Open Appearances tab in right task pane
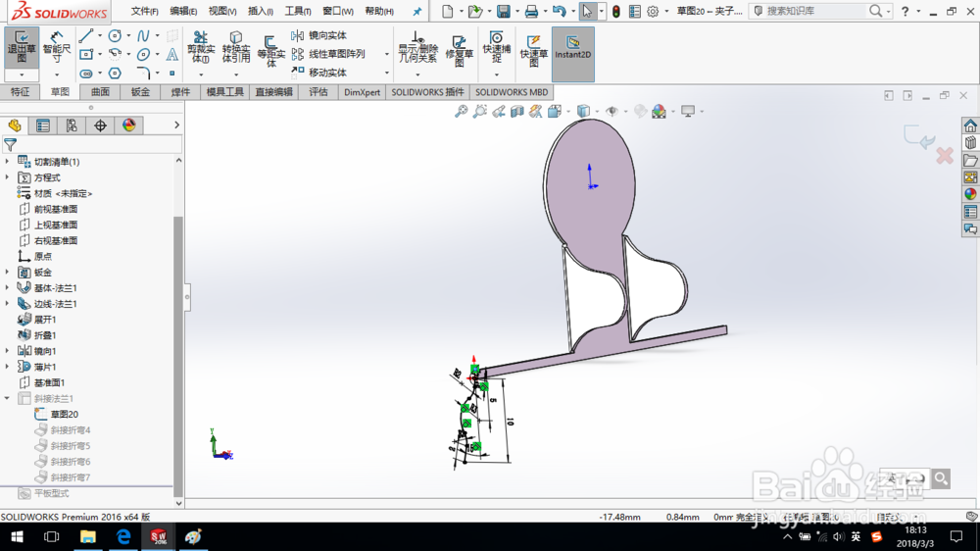980x551 pixels. pyautogui.click(x=970, y=194)
